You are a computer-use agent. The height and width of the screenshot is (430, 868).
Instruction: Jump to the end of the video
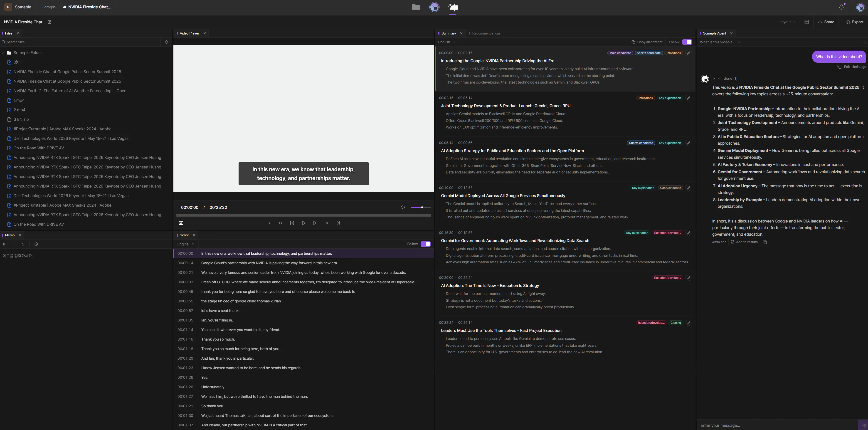[338, 223]
